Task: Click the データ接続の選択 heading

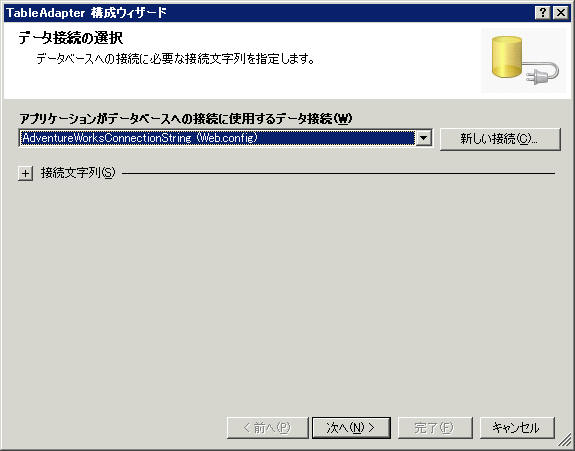Action: point(71,38)
